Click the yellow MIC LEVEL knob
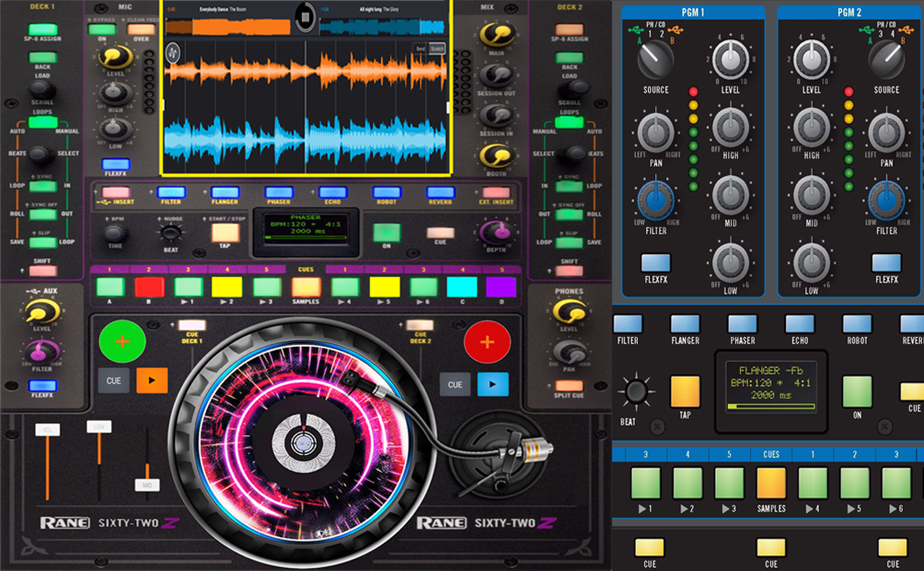924x571 pixels. click(115, 58)
